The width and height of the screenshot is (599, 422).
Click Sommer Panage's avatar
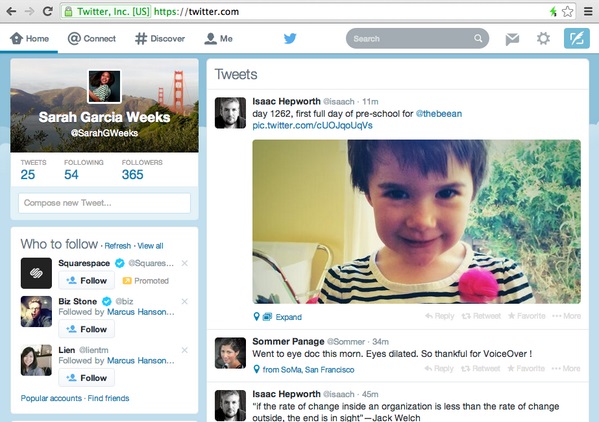tap(230, 353)
